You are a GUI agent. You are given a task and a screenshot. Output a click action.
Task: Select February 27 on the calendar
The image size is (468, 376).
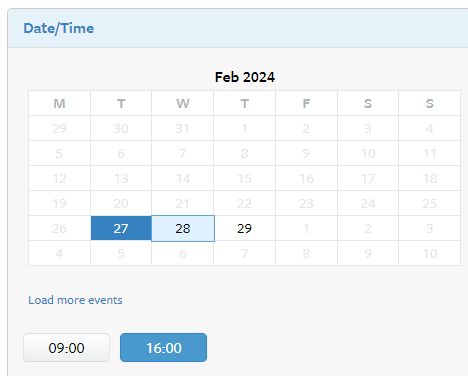click(121, 228)
